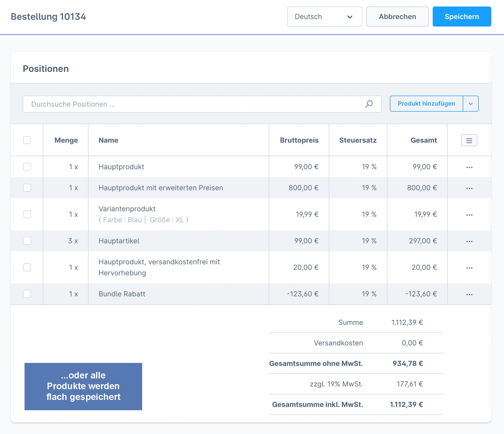Tick the Bundle Rabatt row checkbox
Viewport: 504px width, 434px height.
coord(27,294)
